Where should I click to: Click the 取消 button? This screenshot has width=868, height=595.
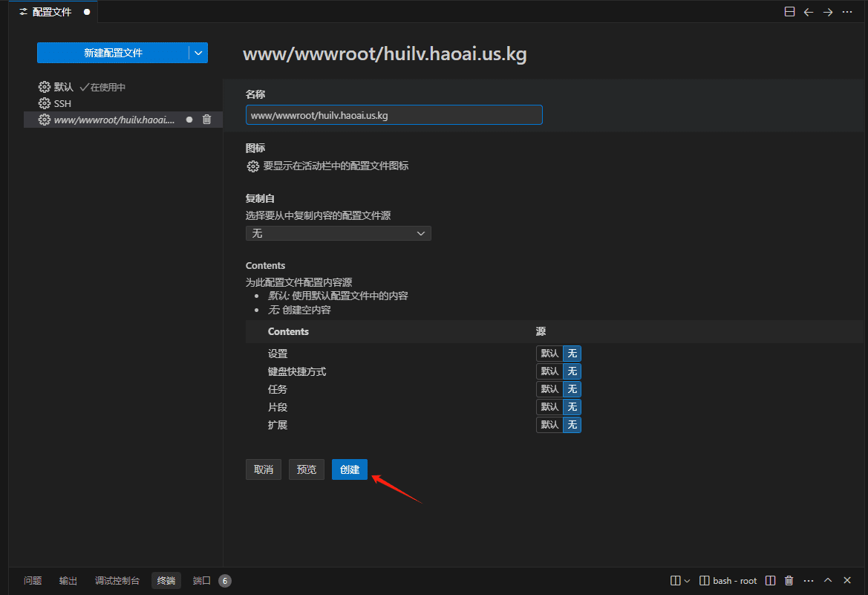(x=264, y=469)
